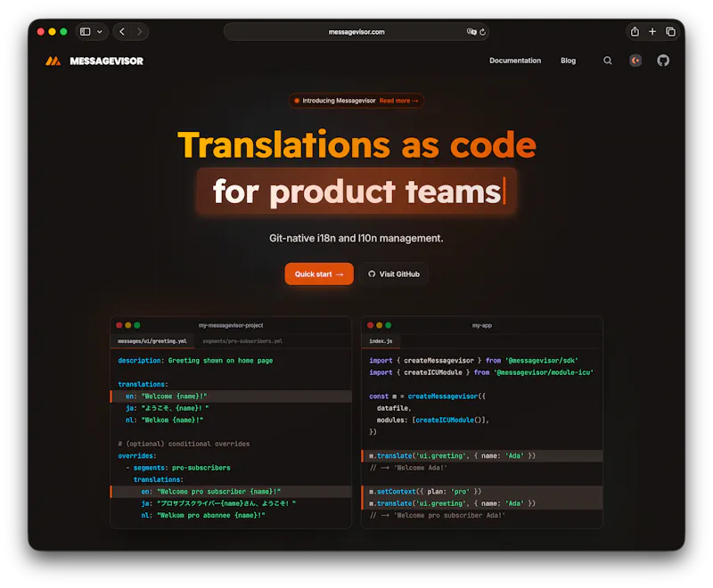Show tab overview icon in Safari
Screen dimensions: 713x588
click(x=670, y=31)
